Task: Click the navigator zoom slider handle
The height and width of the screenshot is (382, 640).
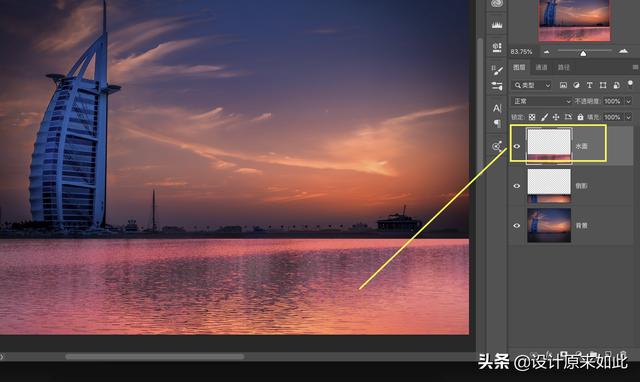Action: tap(583, 53)
